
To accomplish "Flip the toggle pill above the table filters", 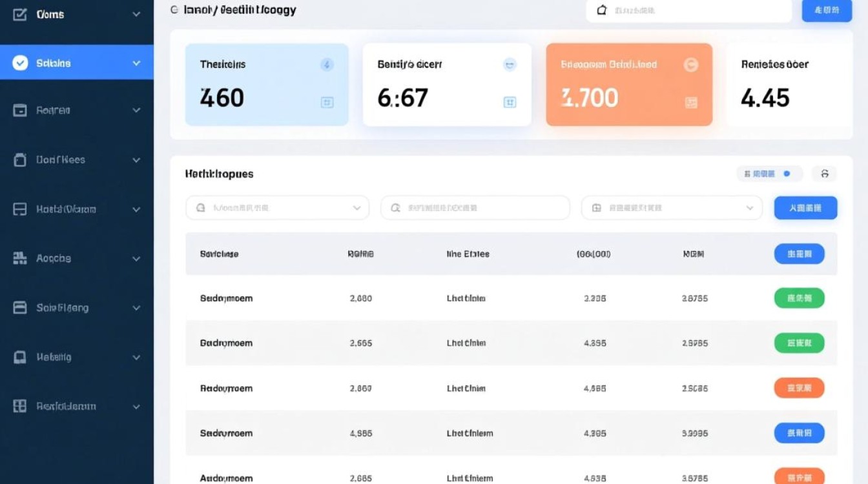I will coord(769,174).
